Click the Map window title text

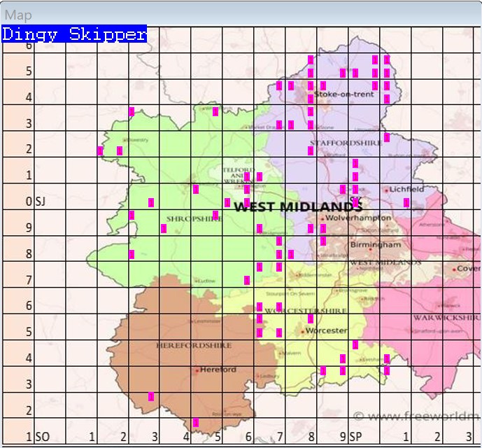(18, 15)
